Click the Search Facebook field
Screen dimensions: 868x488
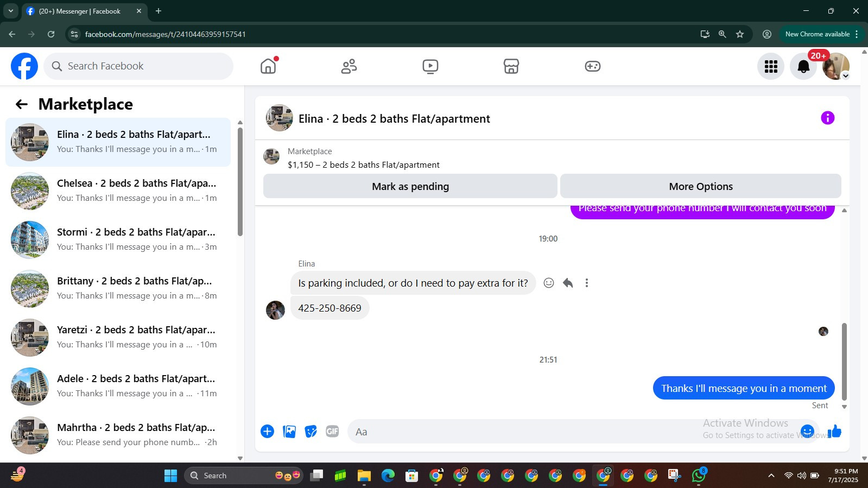138,66
